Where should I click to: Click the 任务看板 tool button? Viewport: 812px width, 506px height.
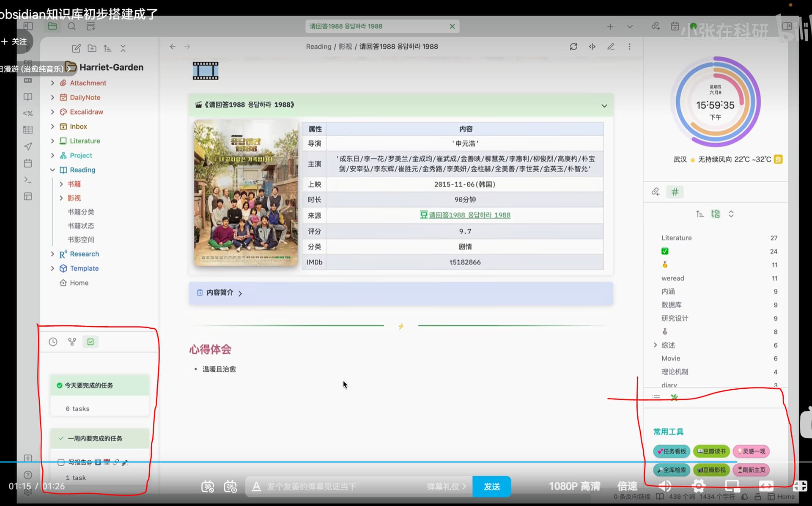[672, 451]
